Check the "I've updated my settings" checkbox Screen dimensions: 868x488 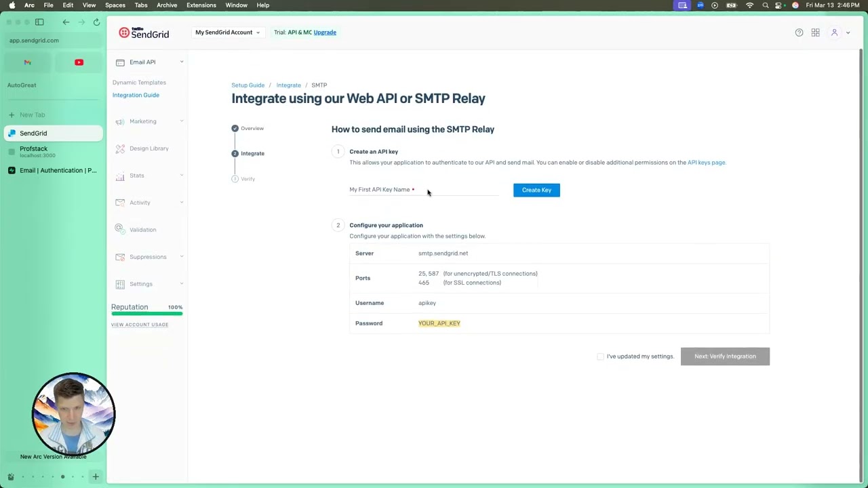point(600,357)
